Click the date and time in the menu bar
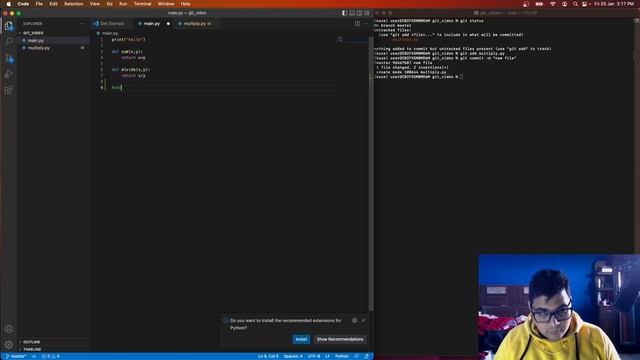This screenshot has height=360, width=640. click(614, 4)
